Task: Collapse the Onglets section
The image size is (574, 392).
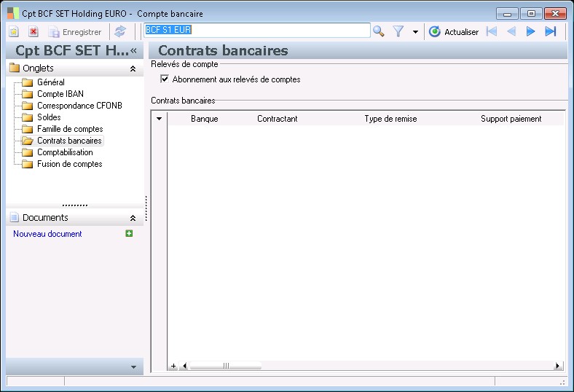Action: [x=133, y=68]
